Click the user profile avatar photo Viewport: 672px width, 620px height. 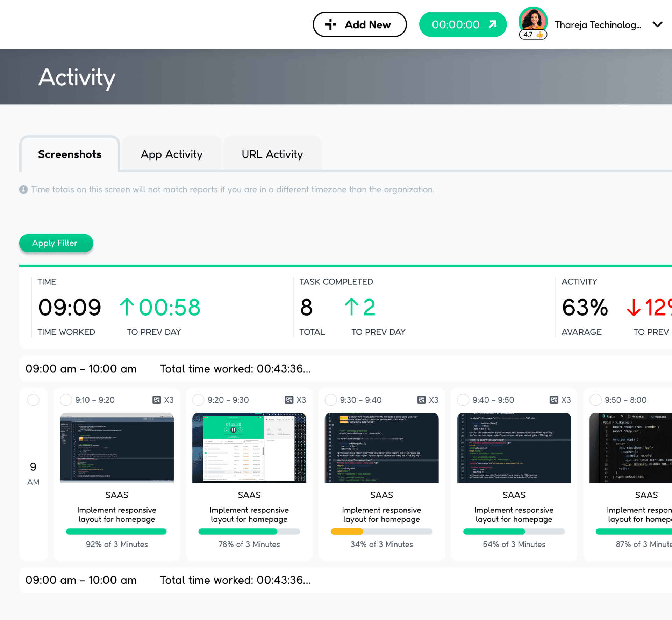533,20
